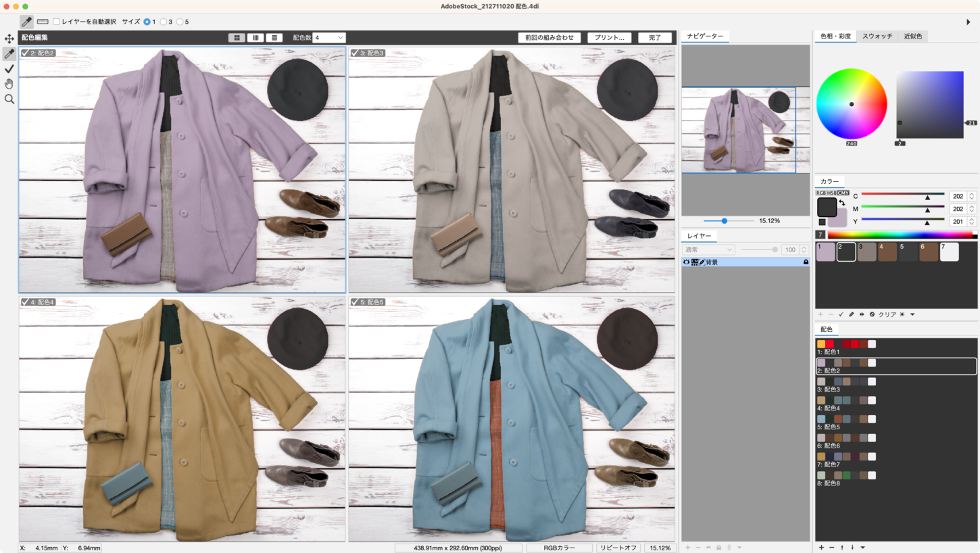Add a new color scheme with plus icon
980x553 pixels.
pyautogui.click(x=821, y=547)
